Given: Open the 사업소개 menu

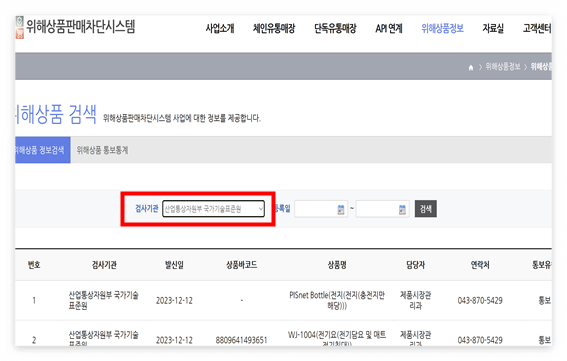Looking at the screenshot, I should coord(220,28).
